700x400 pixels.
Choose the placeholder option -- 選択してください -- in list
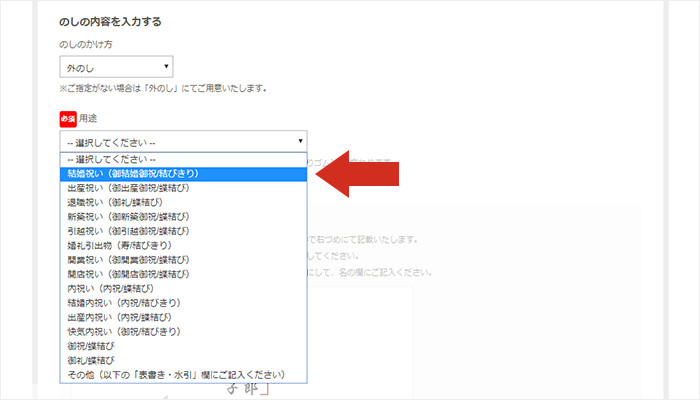[183, 159]
